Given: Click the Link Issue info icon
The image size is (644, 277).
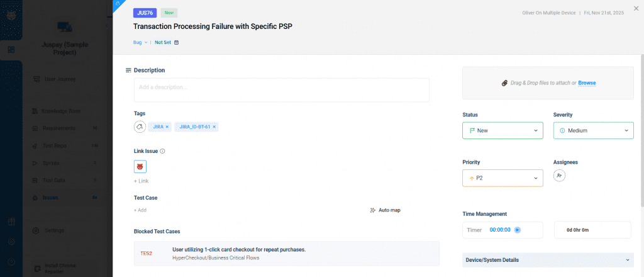Looking at the screenshot, I should 162,151.
